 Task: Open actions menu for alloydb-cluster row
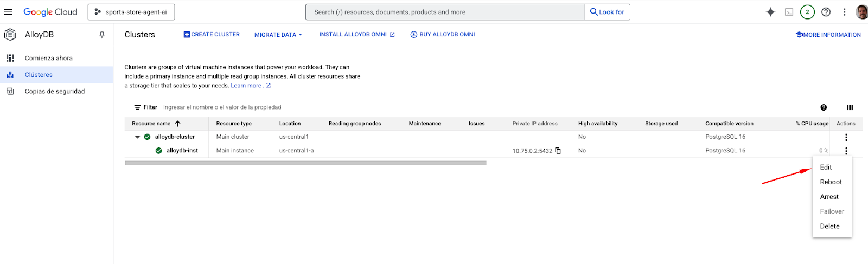coord(846,137)
